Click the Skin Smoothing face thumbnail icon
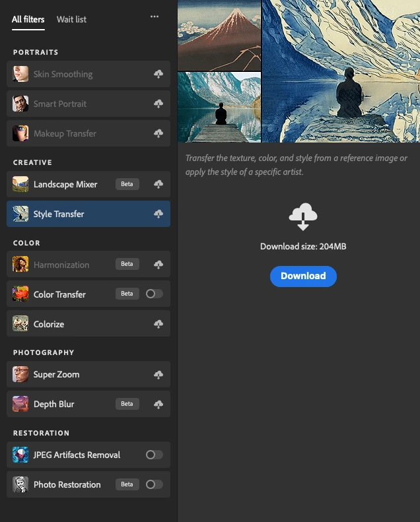 coord(20,74)
